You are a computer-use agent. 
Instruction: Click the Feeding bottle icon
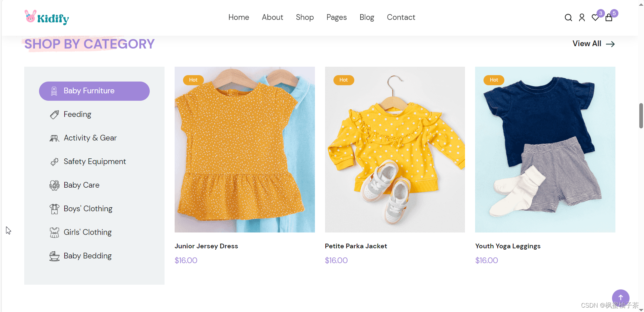coord(54,115)
